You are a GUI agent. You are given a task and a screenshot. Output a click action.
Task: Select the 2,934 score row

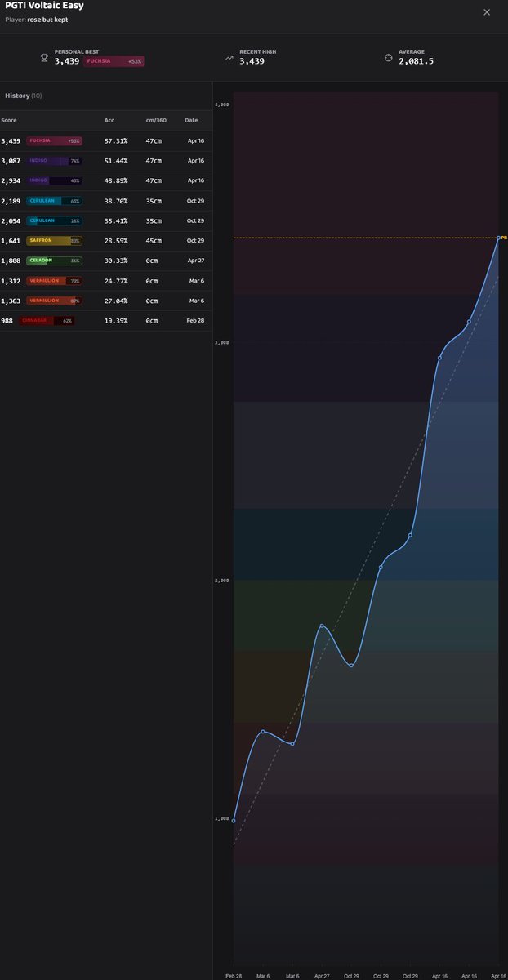coord(106,180)
